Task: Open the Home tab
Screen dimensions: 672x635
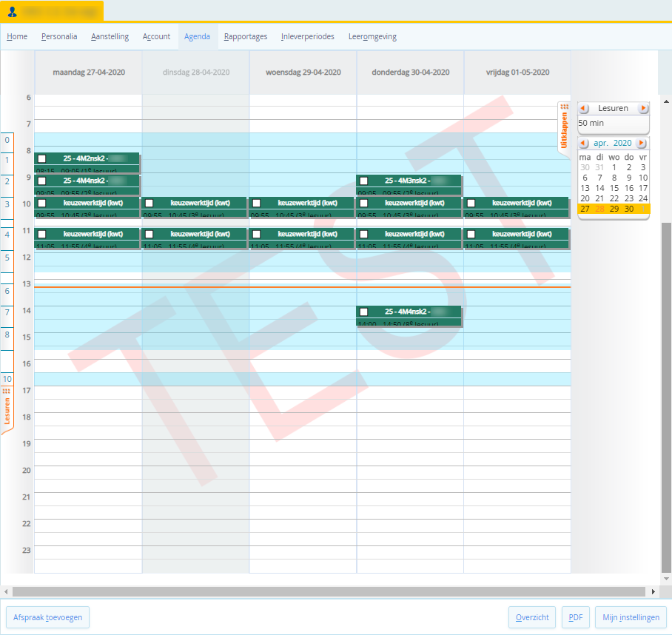Action: click(17, 37)
